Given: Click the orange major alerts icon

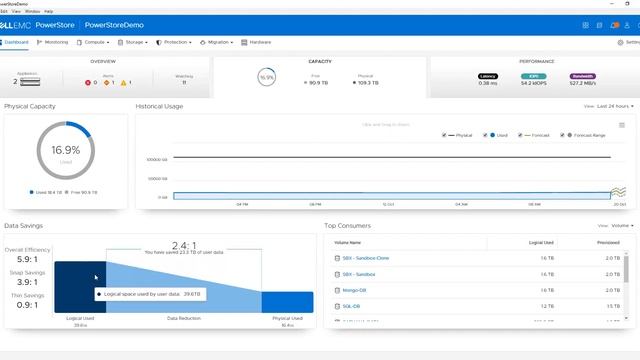Looking at the screenshot, I should [107, 82].
